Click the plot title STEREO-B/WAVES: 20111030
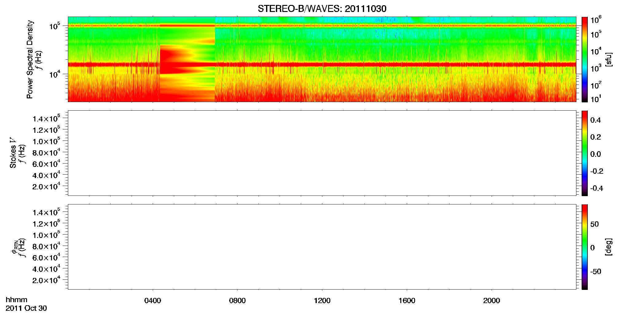 tap(322, 9)
